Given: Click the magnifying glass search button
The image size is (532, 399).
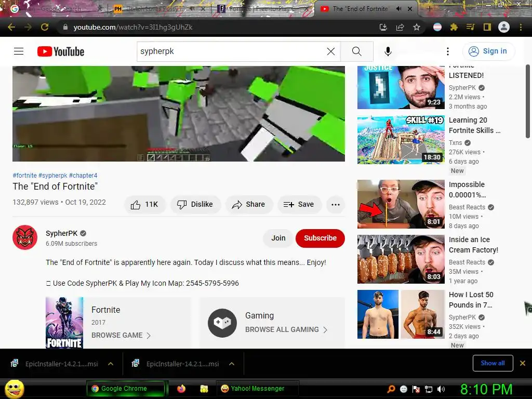Looking at the screenshot, I should coord(356,51).
